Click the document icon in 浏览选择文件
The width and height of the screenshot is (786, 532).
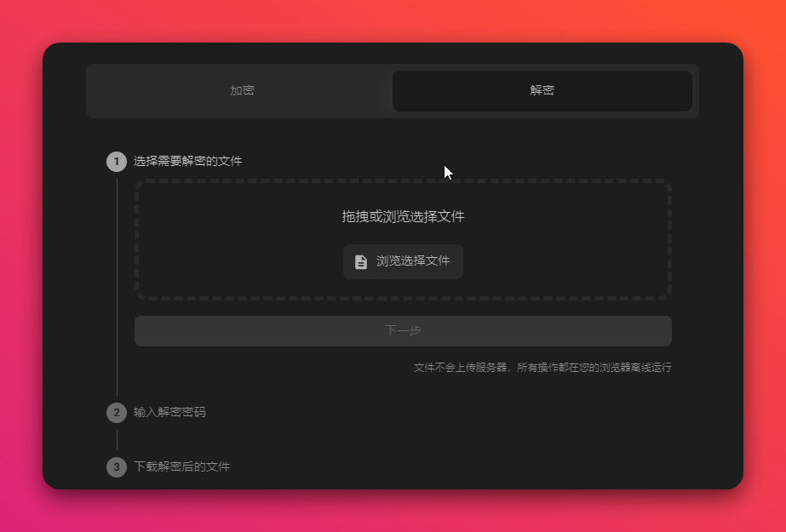[x=361, y=262]
